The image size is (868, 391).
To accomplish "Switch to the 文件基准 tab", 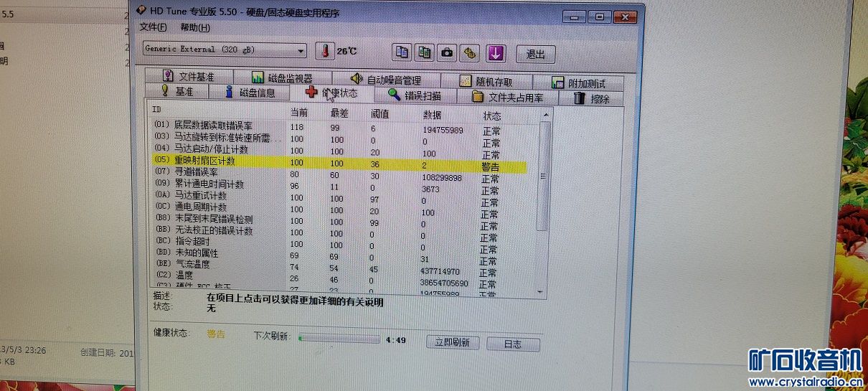I will (189, 76).
